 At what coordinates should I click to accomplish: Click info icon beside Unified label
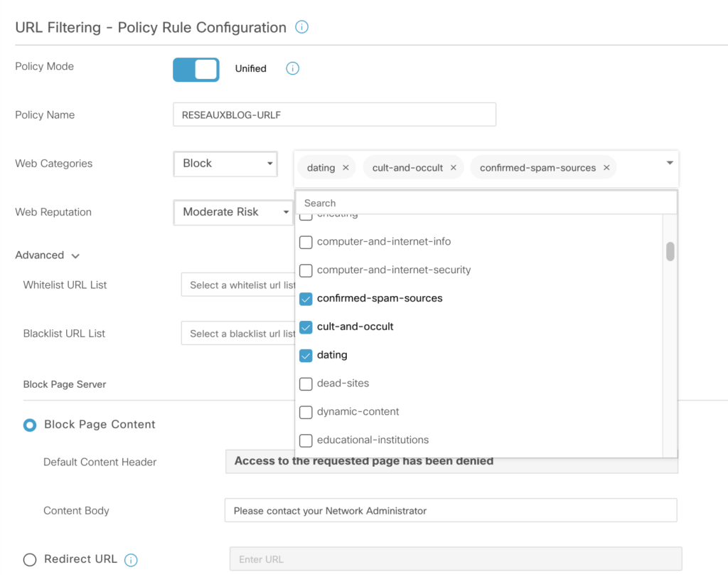click(292, 69)
